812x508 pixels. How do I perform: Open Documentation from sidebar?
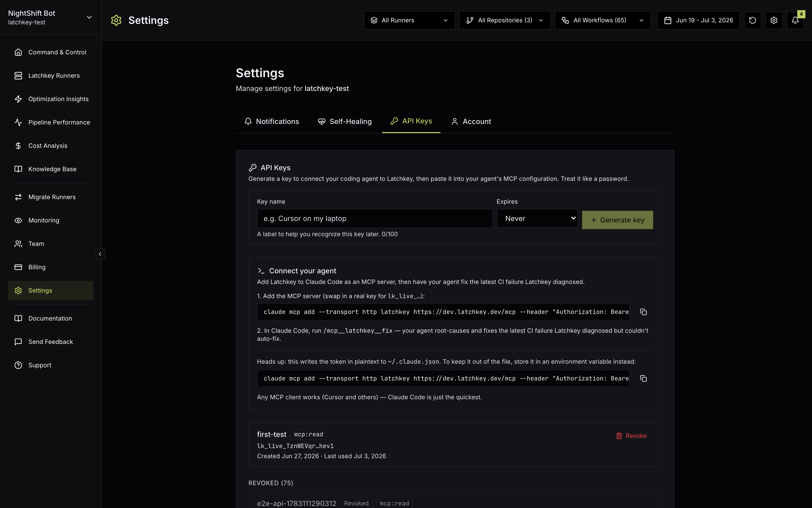click(x=51, y=318)
